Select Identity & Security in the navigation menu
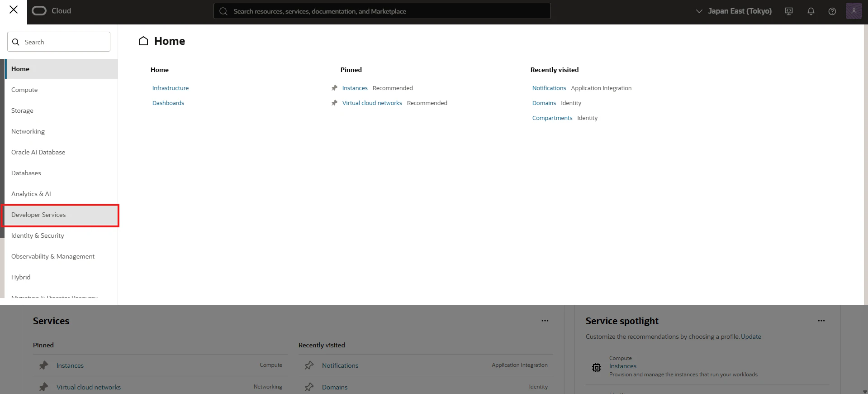868x394 pixels. (62, 235)
